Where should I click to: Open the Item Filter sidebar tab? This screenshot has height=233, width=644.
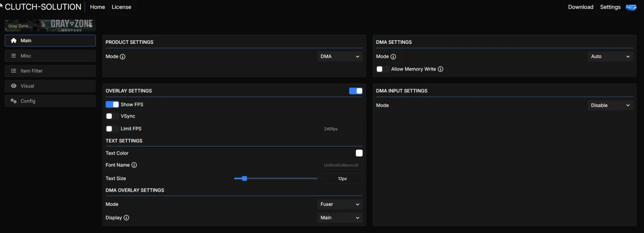pyautogui.click(x=50, y=71)
